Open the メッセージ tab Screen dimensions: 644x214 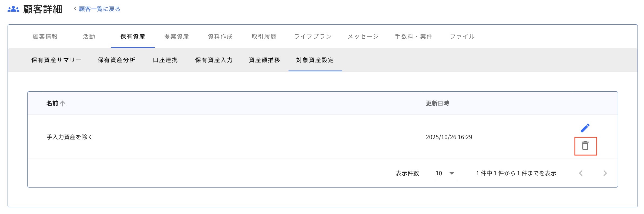coord(363,36)
